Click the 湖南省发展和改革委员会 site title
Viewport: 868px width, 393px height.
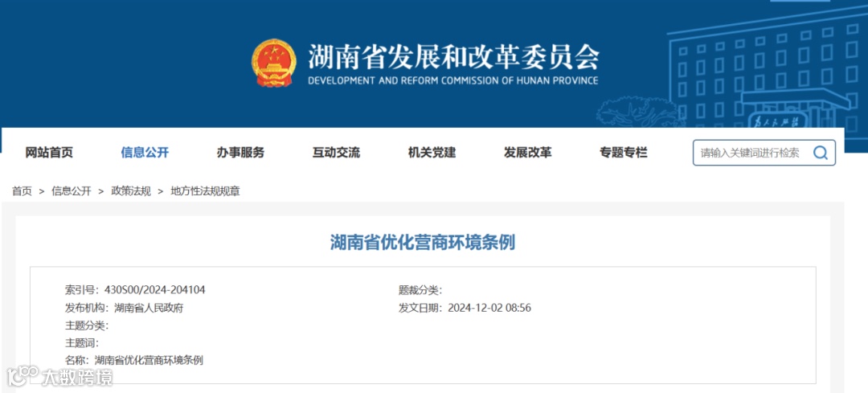coord(453,56)
